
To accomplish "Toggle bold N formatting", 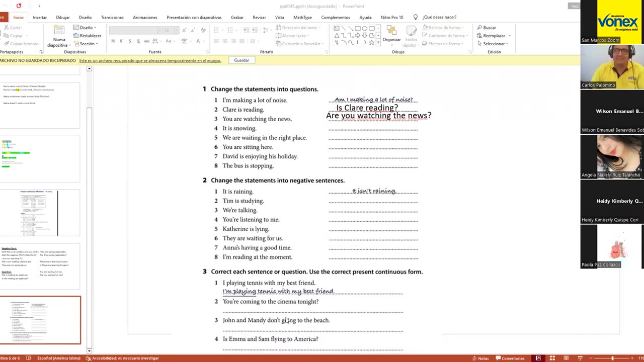I will [113, 41].
